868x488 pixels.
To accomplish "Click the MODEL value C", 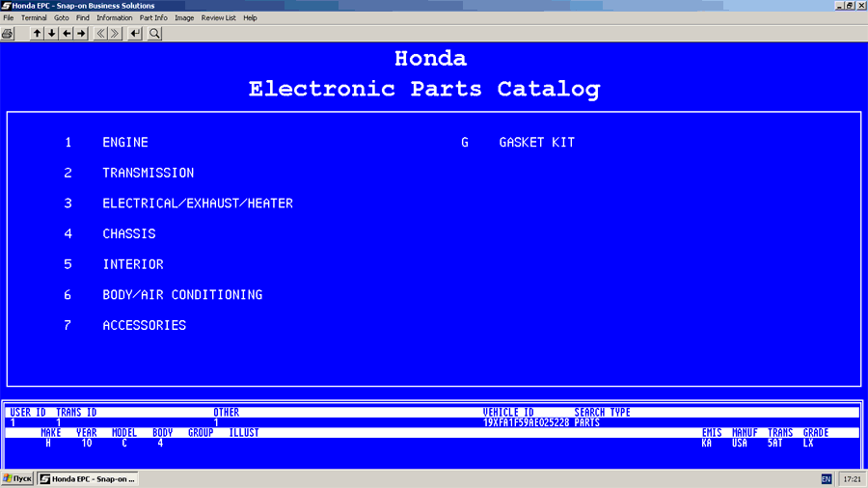I will tap(124, 444).
